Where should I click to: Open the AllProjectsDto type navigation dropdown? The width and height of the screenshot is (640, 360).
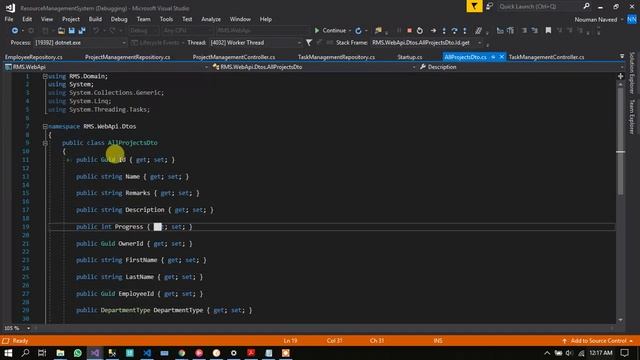[x=413, y=67]
